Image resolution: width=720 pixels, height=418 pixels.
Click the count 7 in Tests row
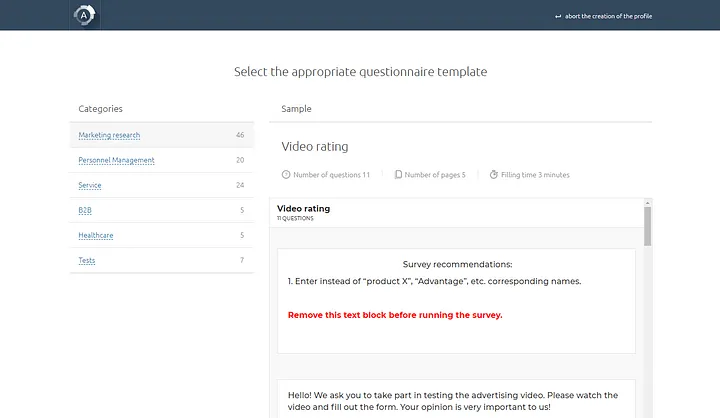[242, 260]
